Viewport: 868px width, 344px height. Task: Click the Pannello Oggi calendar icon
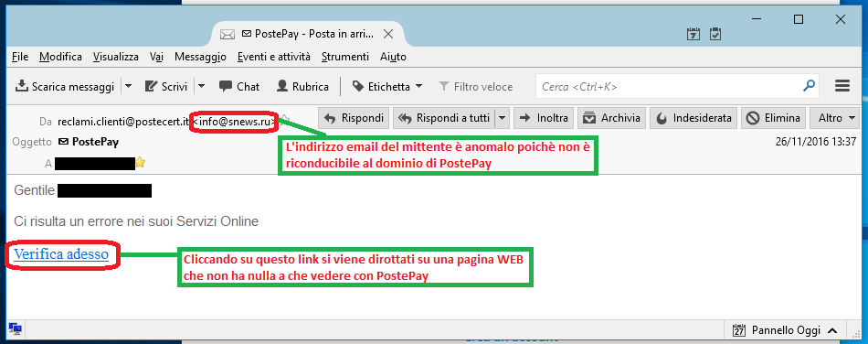coord(739,330)
